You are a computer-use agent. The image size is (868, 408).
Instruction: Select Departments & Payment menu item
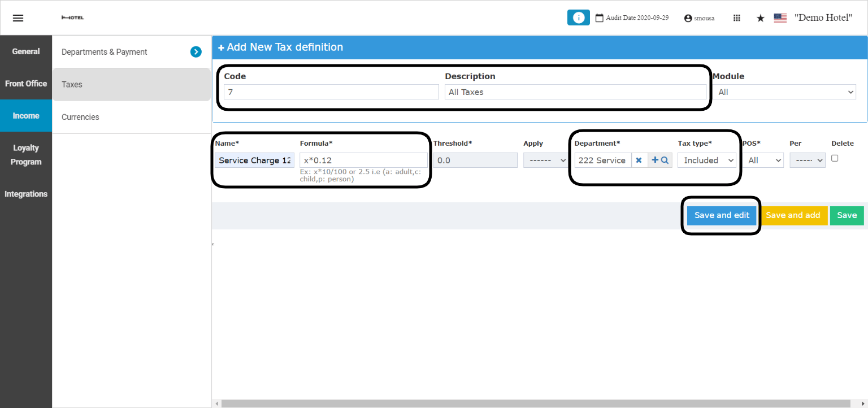coord(132,52)
